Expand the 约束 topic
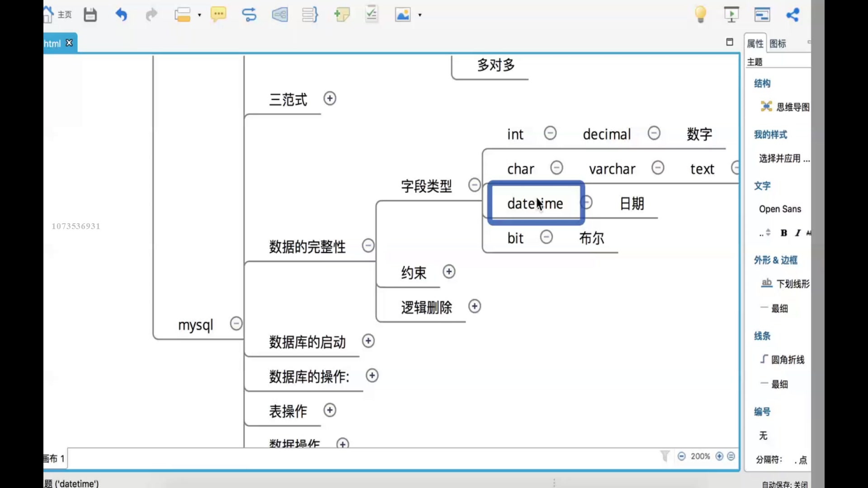The width and height of the screenshot is (868, 488). click(x=449, y=272)
